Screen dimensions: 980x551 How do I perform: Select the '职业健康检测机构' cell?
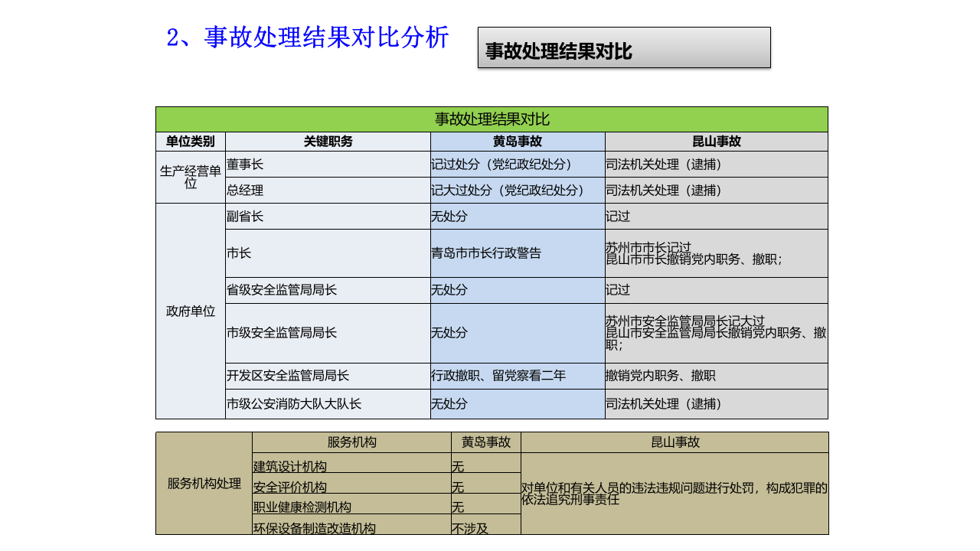[x=352, y=504]
